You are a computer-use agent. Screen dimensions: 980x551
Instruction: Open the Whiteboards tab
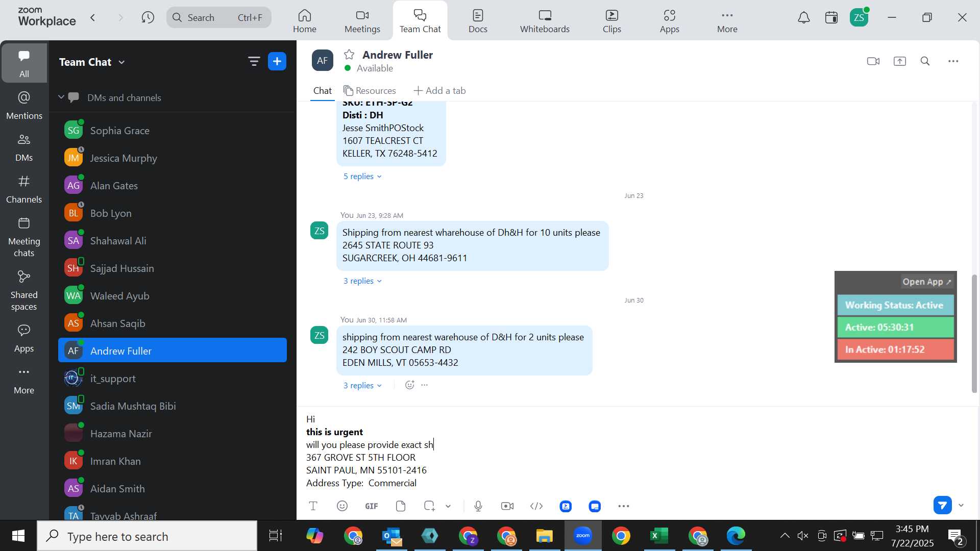[545, 21]
